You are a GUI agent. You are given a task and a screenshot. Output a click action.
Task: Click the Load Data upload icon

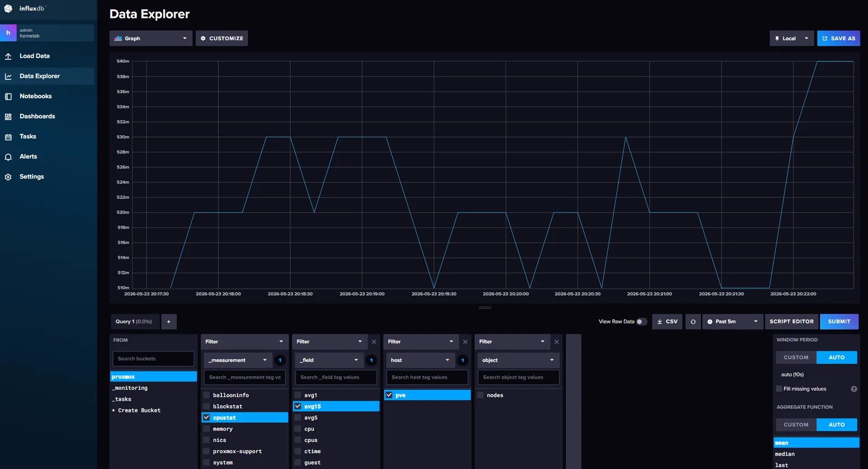point(8,56)
